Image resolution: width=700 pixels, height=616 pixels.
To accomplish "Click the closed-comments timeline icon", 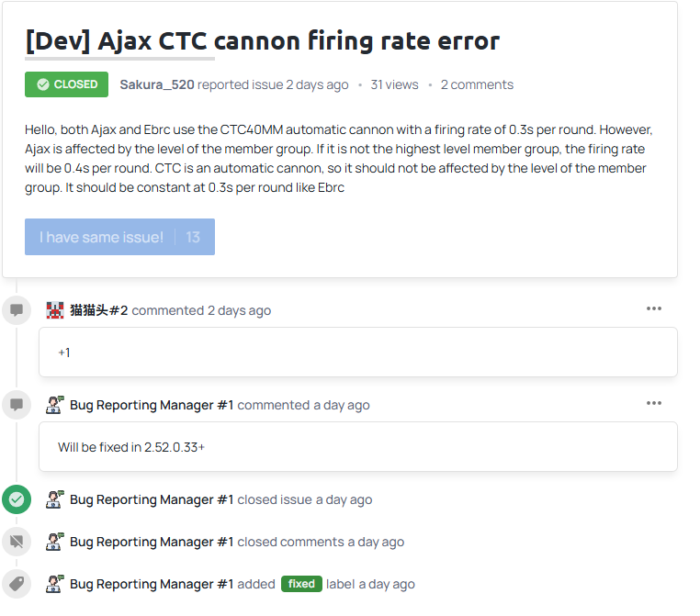I will (x=17, y=542).
